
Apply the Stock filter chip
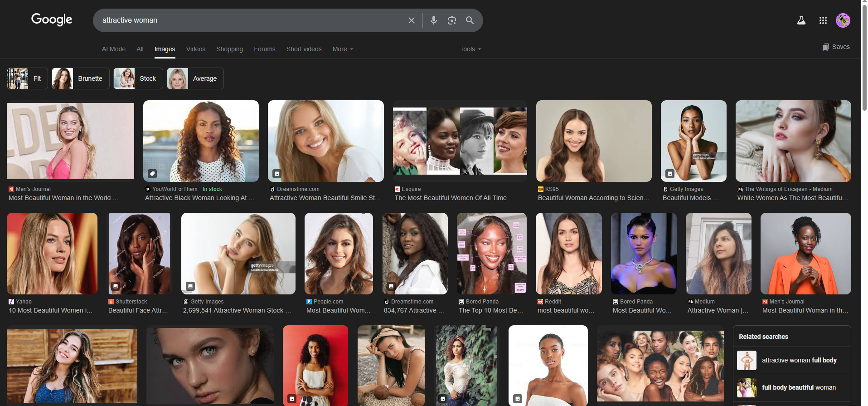pos(138,78)
